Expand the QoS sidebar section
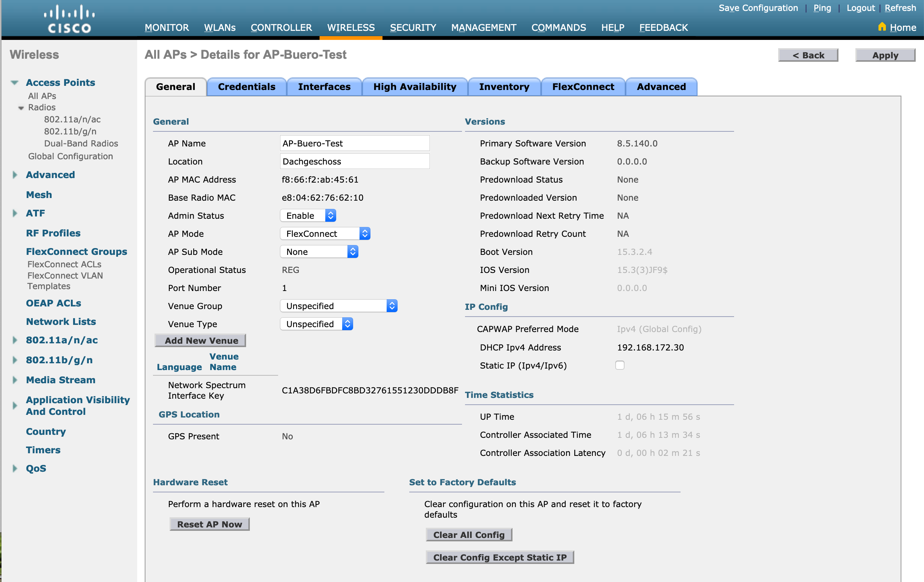Viewport: 924px width, 582px height. [15, 468]
